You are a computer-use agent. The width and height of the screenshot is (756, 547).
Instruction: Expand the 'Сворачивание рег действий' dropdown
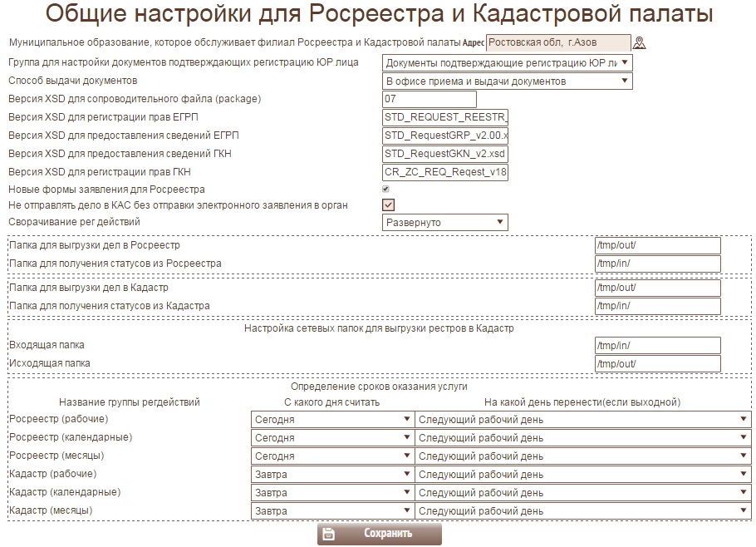444,223
